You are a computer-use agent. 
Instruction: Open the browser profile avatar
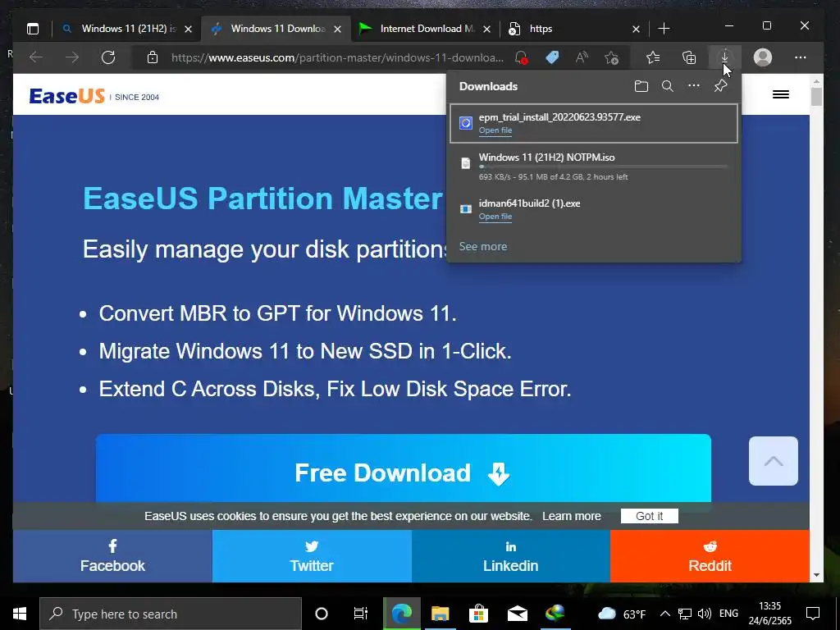coord(762,57)
